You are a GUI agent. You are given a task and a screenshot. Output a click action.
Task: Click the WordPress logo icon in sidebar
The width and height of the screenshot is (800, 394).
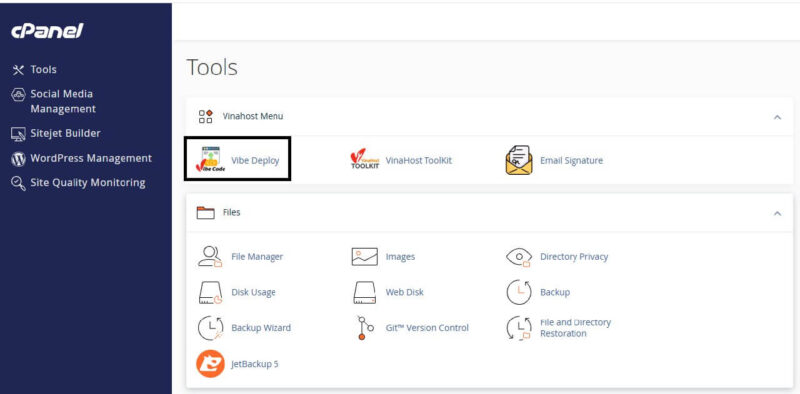tap(18, 159)
